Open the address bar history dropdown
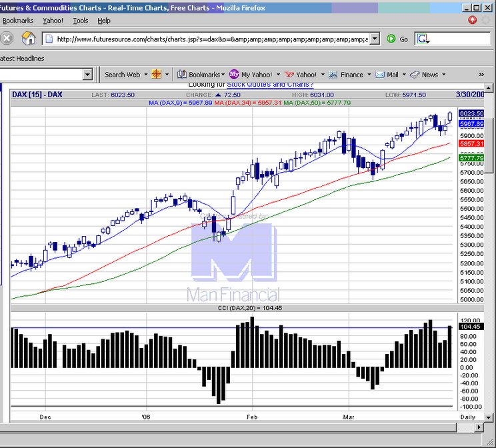The image size is (496, 448). point(375,39)
